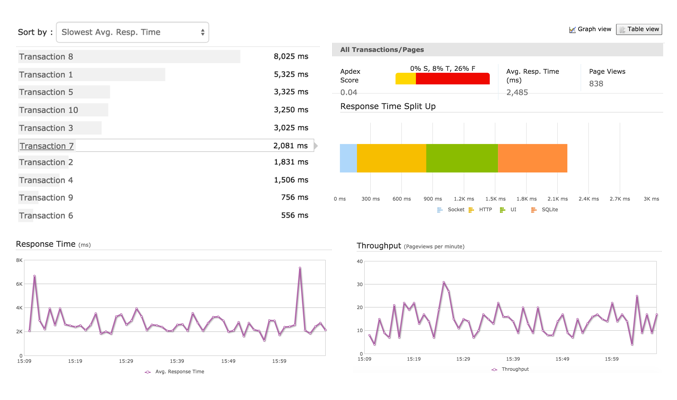This screenshot has height=400, width=677.
Task: Click the orange SQLite segment in split-up bar
Action: click(532, 158)
